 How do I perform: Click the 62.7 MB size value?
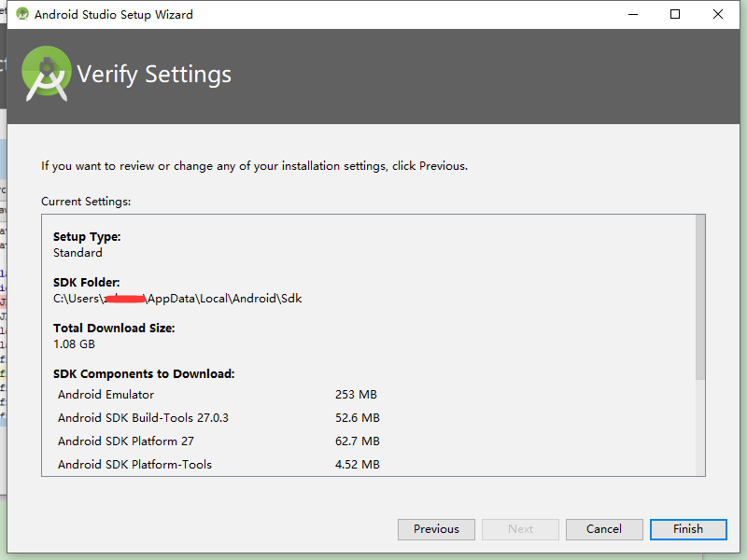pos(358,441)
